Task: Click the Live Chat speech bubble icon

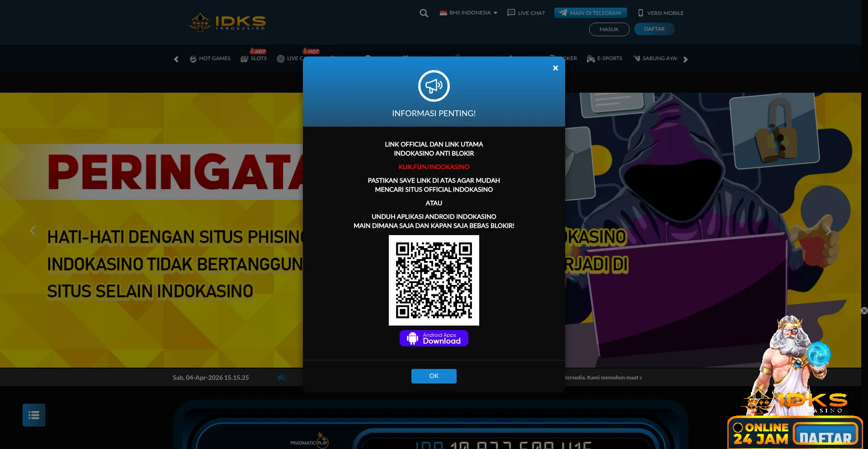Action: [x=511, y=13]
